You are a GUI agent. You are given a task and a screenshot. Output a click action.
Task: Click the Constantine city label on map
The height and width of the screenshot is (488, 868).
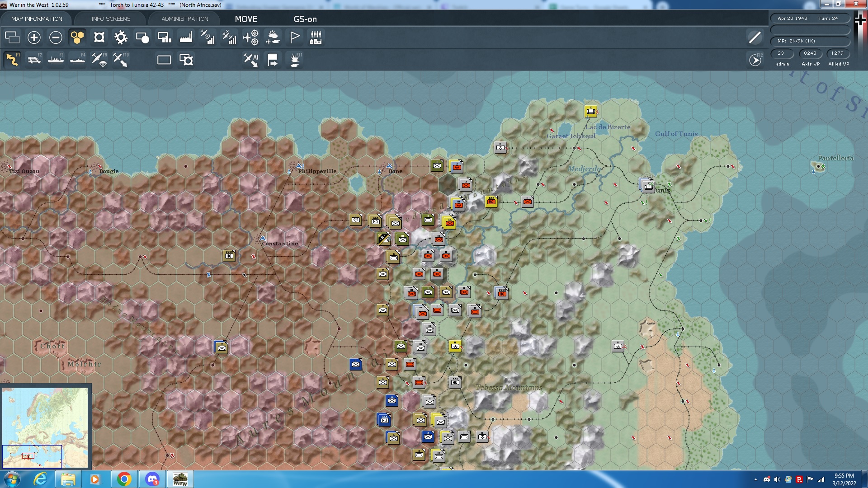pyautogui.click(x=280, y=244)
